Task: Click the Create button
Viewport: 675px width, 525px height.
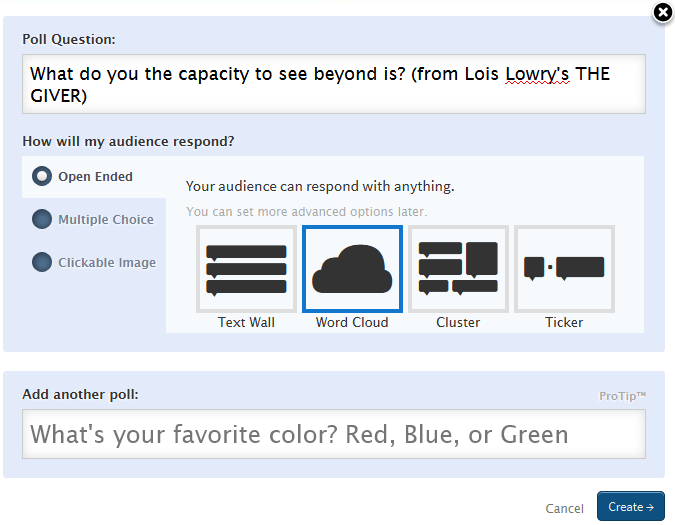Action: [631, 506]
